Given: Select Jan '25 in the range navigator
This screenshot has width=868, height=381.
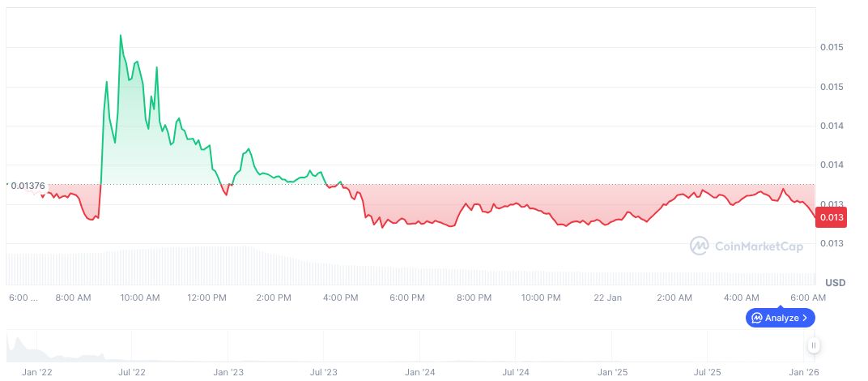Looking at the screenshot, I should (x=612, y=372).
